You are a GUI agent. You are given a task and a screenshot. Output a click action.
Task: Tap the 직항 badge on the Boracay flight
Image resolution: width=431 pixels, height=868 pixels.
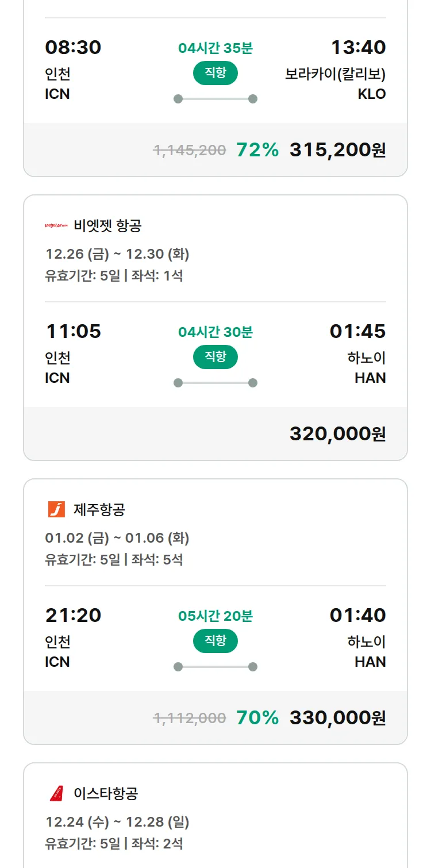tap(215, 74)
